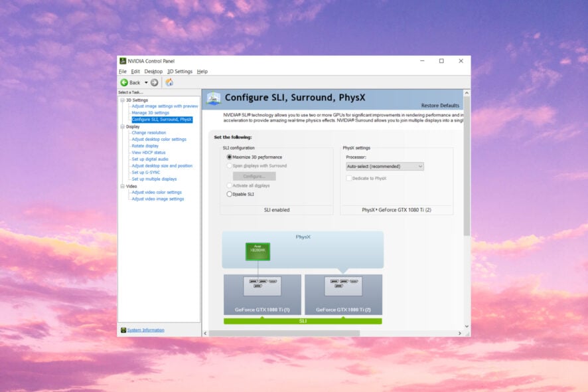Click the horizontal scrollbar right arrow
588x392 pixels.
[460, 334]
